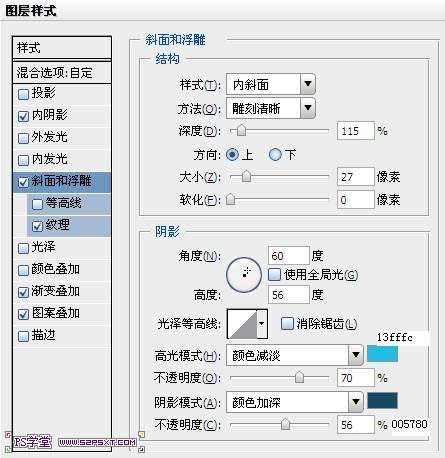445x458 pixels.
Task: Select 上 direction radio button
Action: pos(233,155)
